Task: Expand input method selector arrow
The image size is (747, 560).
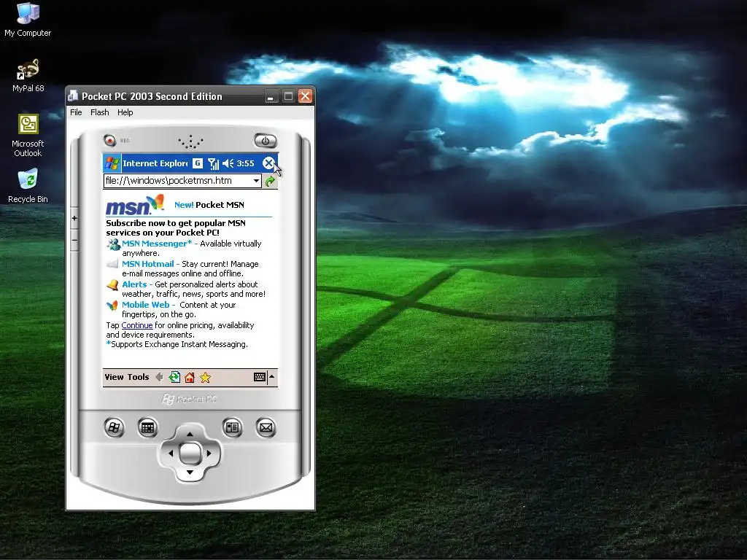Action: [x=272, y=377]
